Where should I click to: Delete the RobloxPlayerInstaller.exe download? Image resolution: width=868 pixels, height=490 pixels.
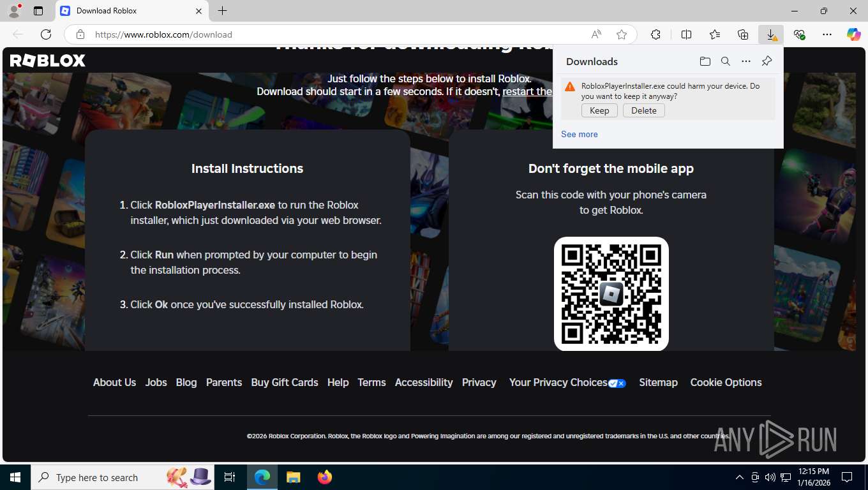click(644, 110)
